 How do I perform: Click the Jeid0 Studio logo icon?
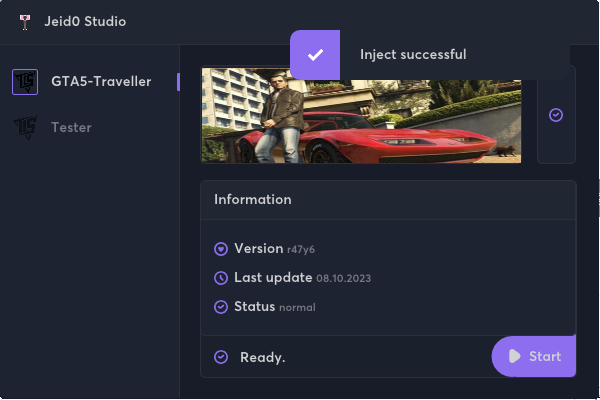tap(23, 22)
